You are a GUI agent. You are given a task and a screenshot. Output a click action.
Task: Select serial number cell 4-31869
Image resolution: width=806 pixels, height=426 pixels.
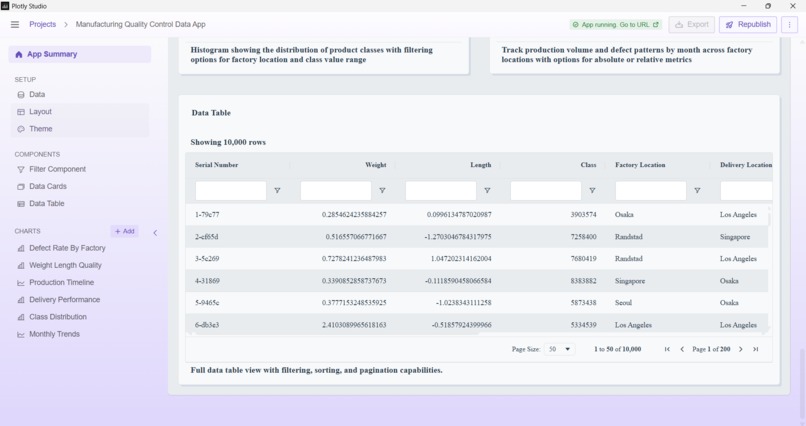click(x=207, y=281)
